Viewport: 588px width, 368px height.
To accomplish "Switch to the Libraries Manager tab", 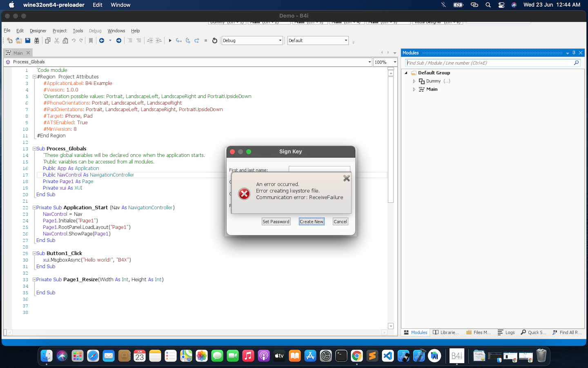I will 446,332.
